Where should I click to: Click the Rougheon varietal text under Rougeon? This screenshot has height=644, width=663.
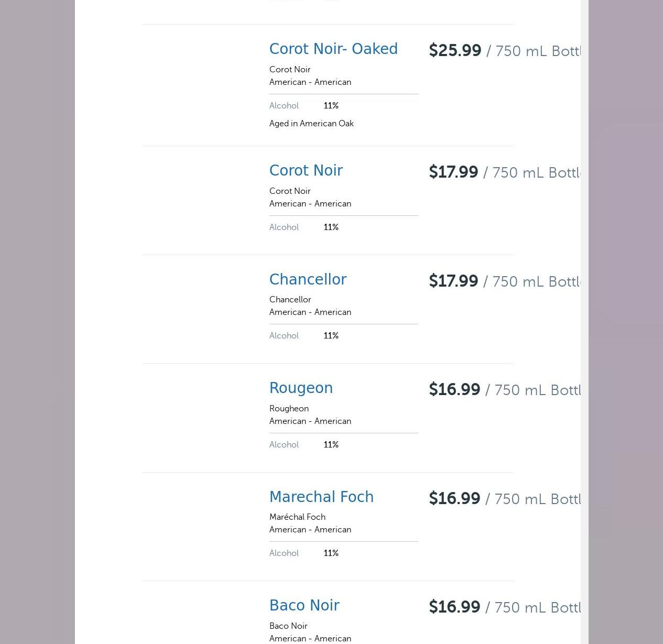point(289,409)
